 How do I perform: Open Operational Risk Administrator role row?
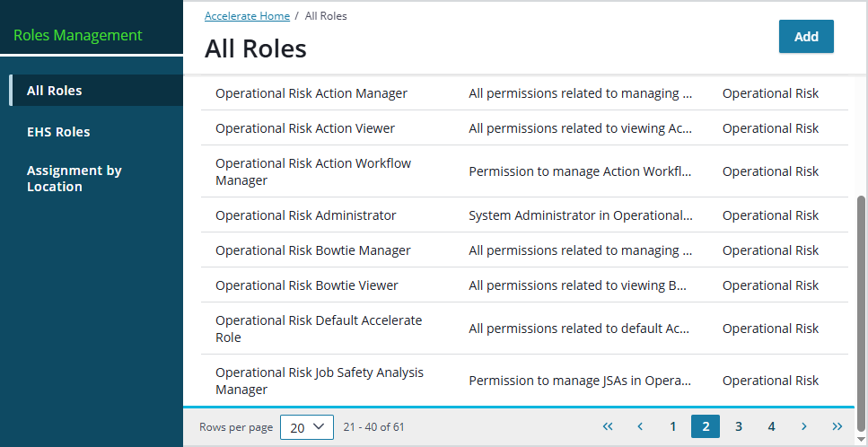point(305,215)
